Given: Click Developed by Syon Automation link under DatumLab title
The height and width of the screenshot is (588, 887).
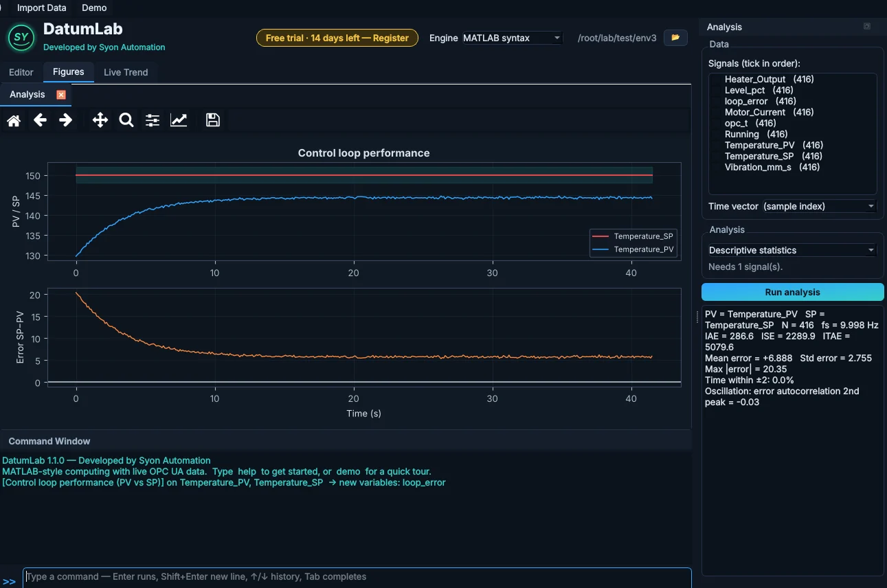Looking at the screenshot, I should [104, 47].
